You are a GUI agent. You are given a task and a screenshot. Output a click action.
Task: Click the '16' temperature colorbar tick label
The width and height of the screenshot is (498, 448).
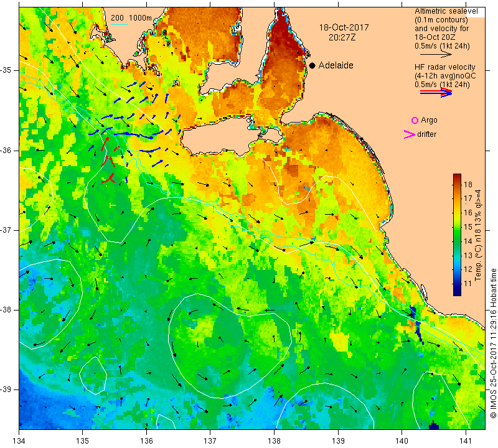point(468,213)
